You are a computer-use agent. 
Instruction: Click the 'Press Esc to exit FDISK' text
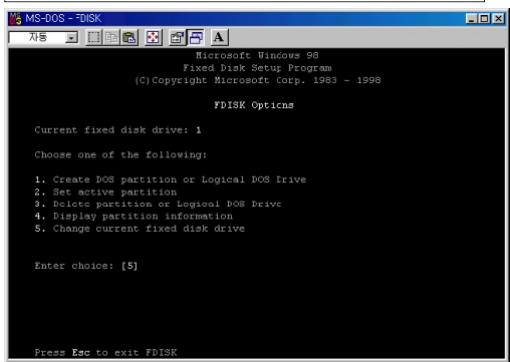[x=106, y=353]
